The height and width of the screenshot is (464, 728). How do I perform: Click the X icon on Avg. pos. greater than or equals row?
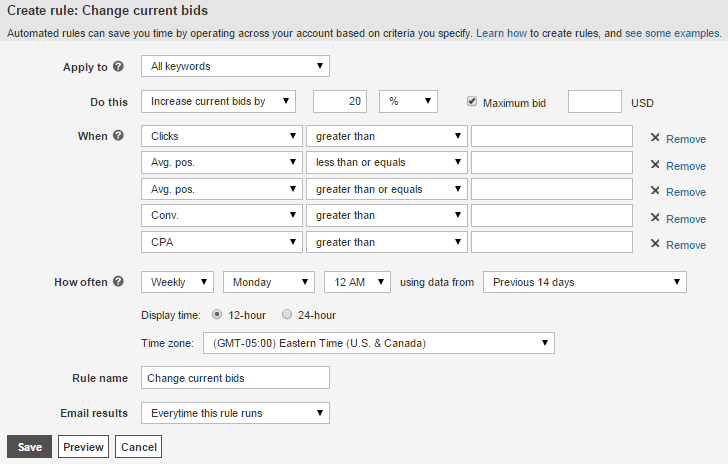pyautogui.click(x=655, y=190)
